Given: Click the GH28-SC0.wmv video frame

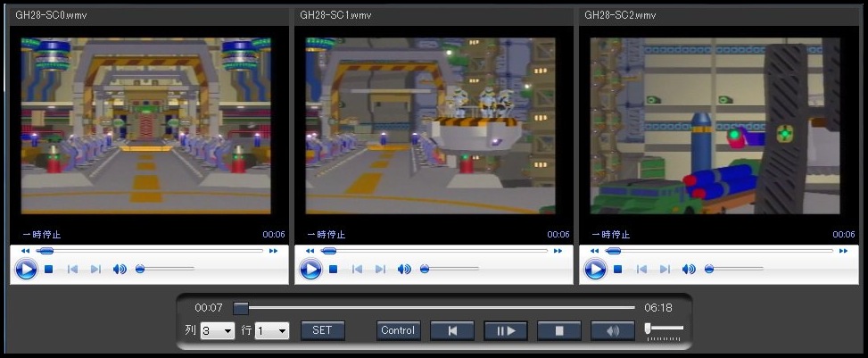Looking at the screenshot, I should pyautogui.click(x=146, y=126).
